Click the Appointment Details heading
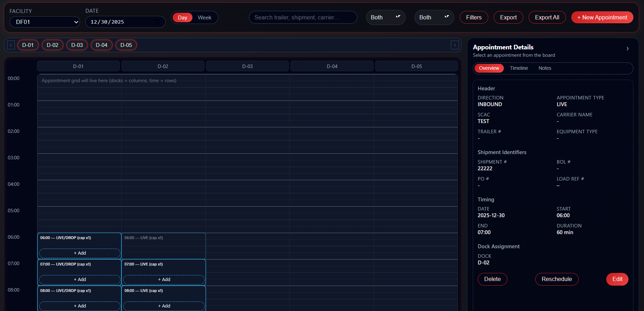This screenshot has width=644, height=311. click(x=503, y=47)
